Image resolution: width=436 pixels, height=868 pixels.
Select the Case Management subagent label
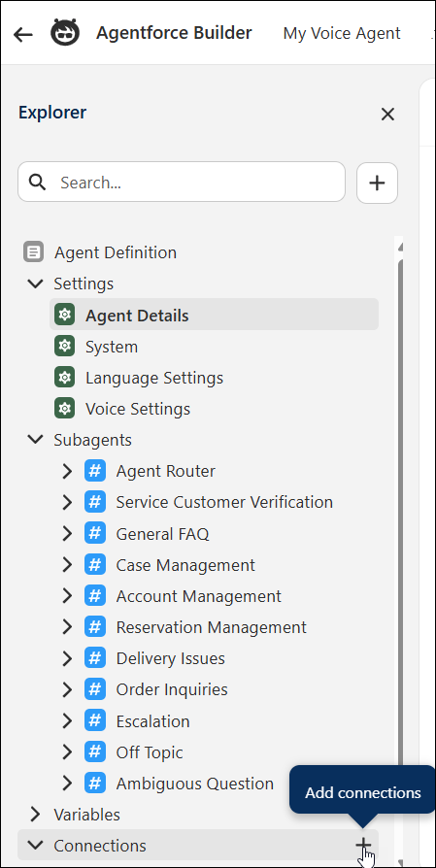185,565
